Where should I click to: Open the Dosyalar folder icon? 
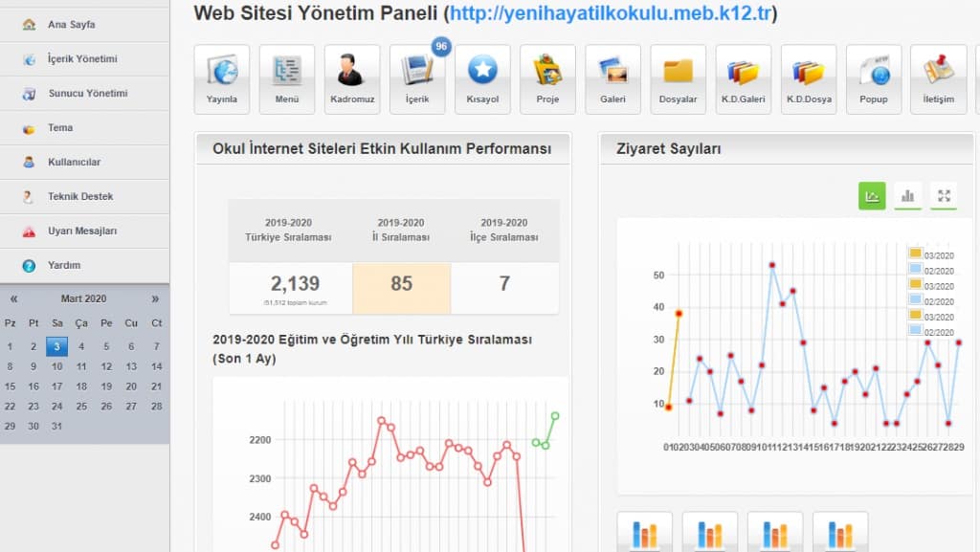(678, 78)
